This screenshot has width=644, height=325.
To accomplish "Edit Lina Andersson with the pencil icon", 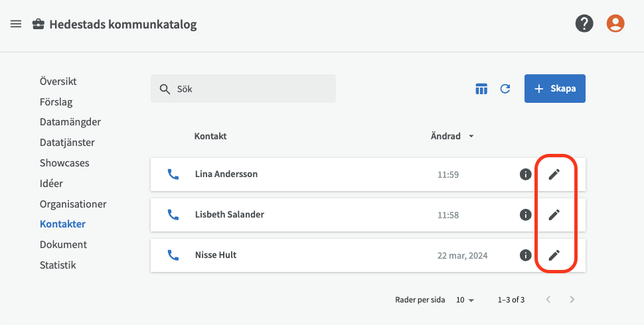I will (x=554, y=174).
